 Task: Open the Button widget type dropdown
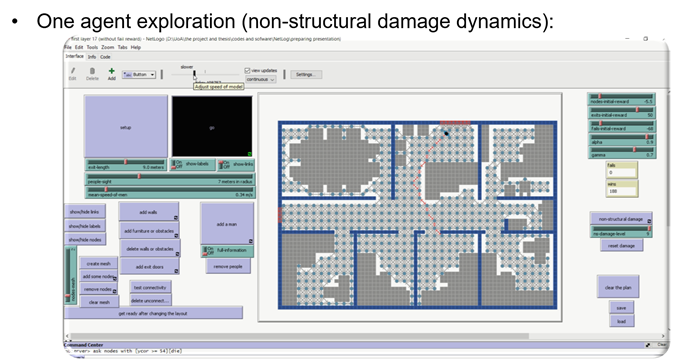tap(139, 75)
